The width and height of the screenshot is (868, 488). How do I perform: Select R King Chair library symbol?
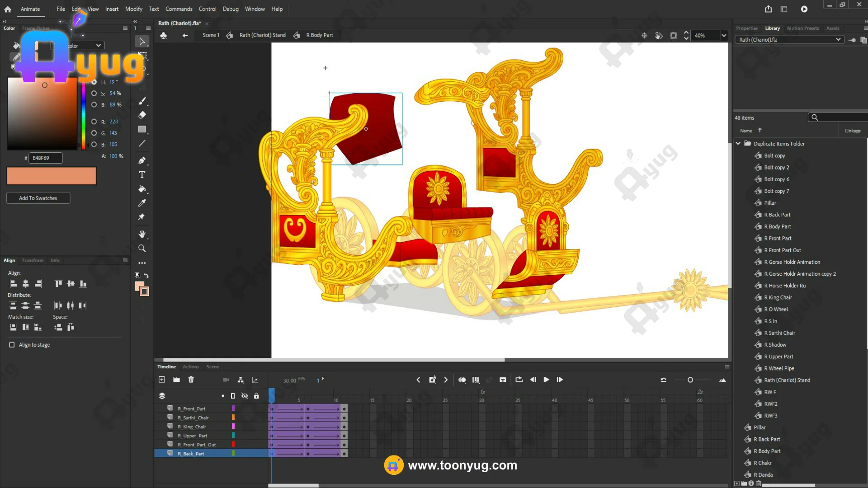(778, 297)
